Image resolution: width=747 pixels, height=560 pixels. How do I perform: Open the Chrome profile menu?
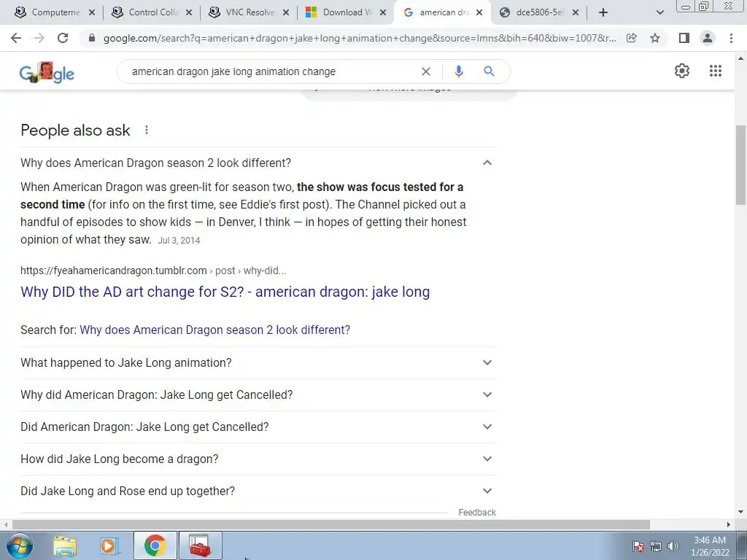point(708,38)
